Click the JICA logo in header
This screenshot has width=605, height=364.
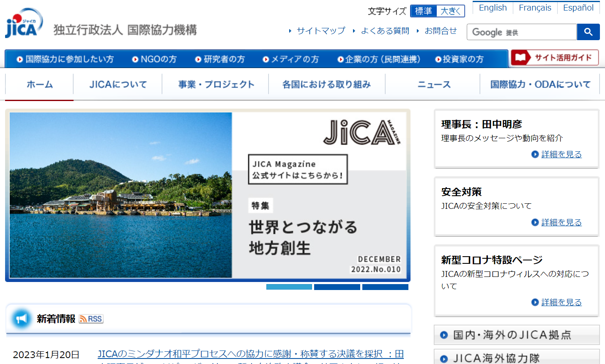(24, 24)
